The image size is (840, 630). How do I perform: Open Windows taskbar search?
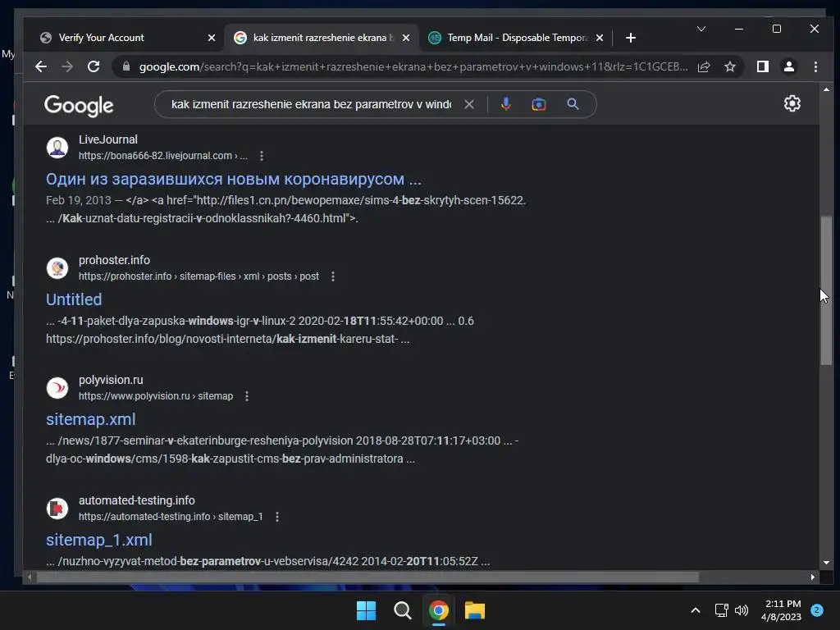(x=402, y=610)
